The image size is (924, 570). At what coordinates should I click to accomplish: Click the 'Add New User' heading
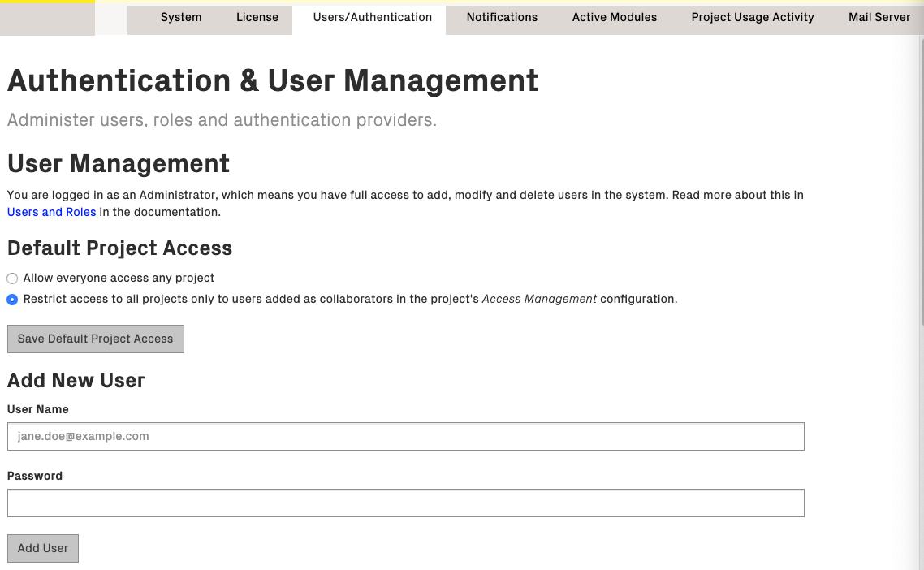pos(76,380)
